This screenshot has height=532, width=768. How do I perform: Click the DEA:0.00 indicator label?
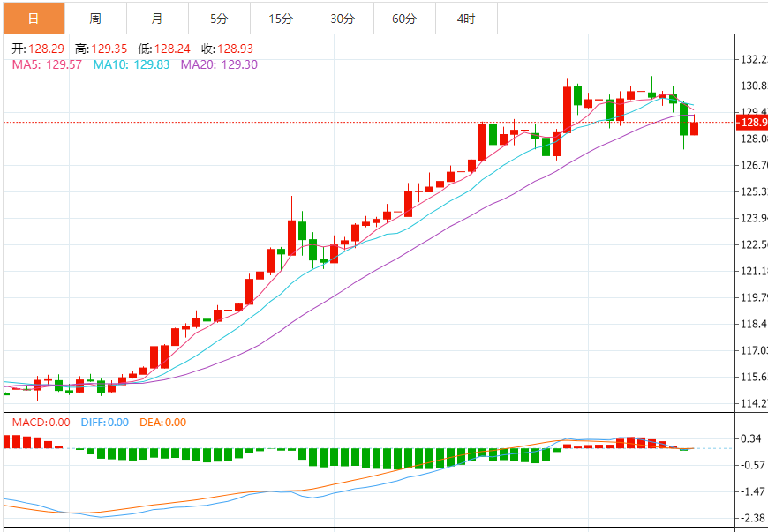click(x=162, y=423)
